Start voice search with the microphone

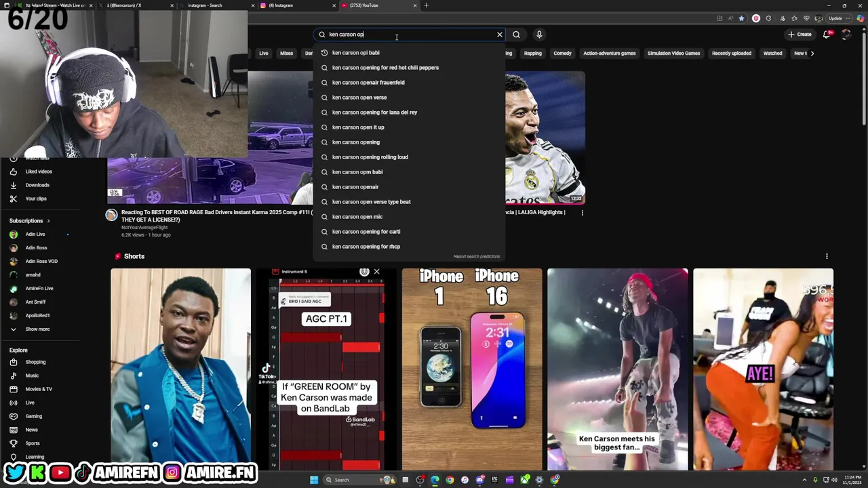click(539, 35)
